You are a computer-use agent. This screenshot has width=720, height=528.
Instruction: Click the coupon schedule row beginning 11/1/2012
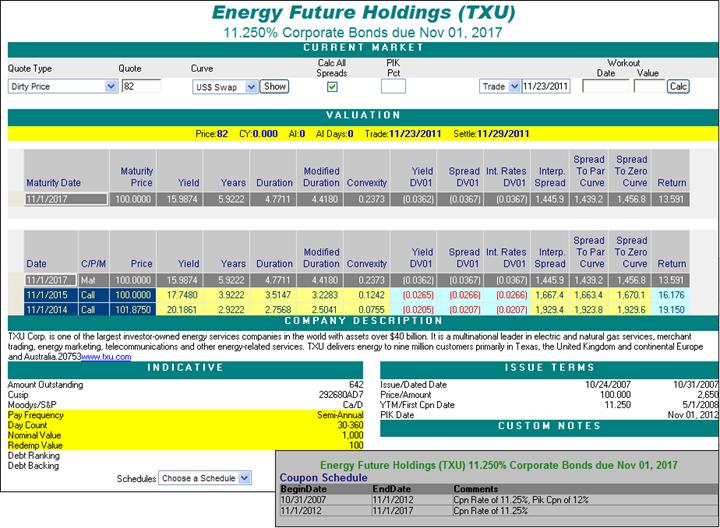498,511
